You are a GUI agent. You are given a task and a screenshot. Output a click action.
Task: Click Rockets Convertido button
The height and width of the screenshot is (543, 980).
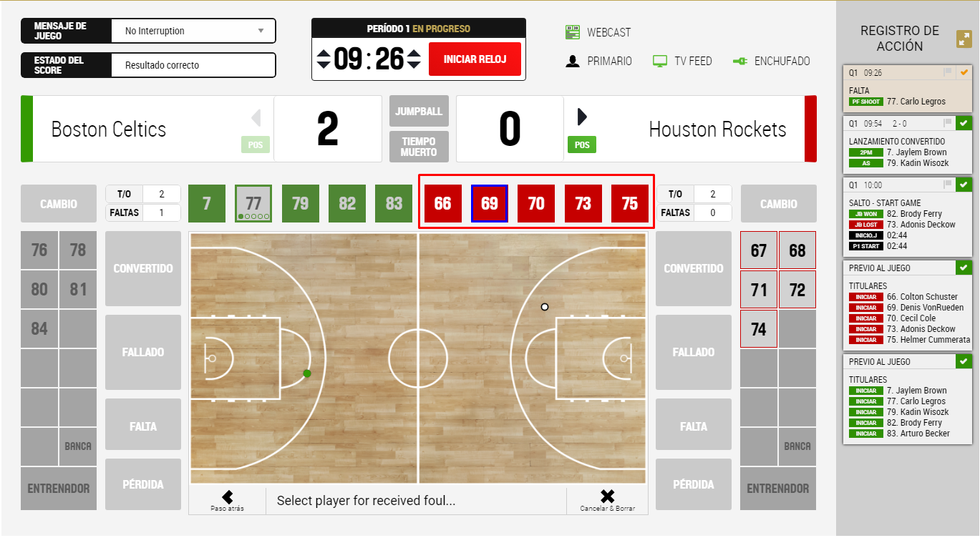point(694,268)
